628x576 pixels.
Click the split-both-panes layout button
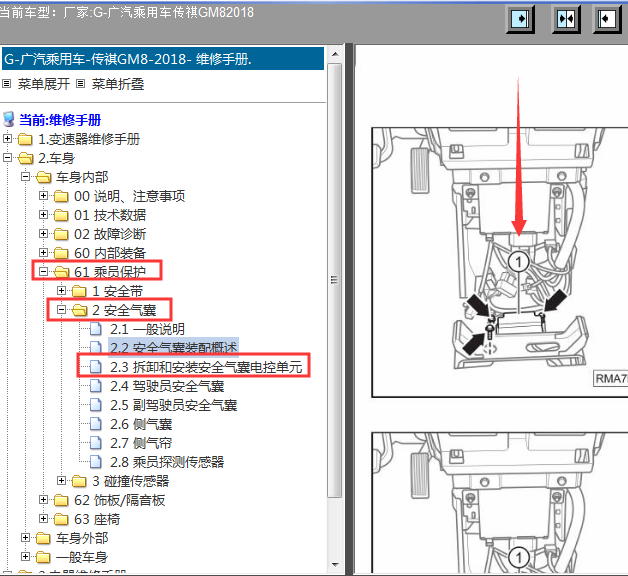click(x=566, y=19)
